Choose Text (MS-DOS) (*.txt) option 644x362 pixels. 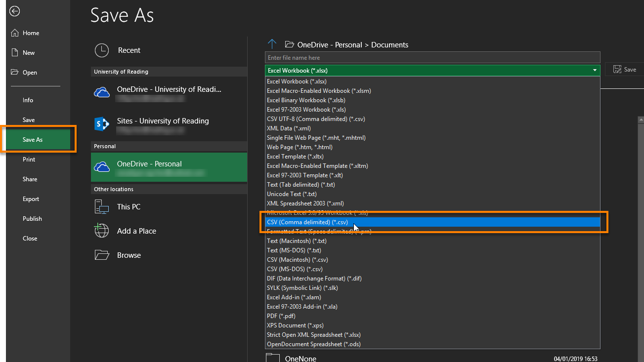pos(432,250)
